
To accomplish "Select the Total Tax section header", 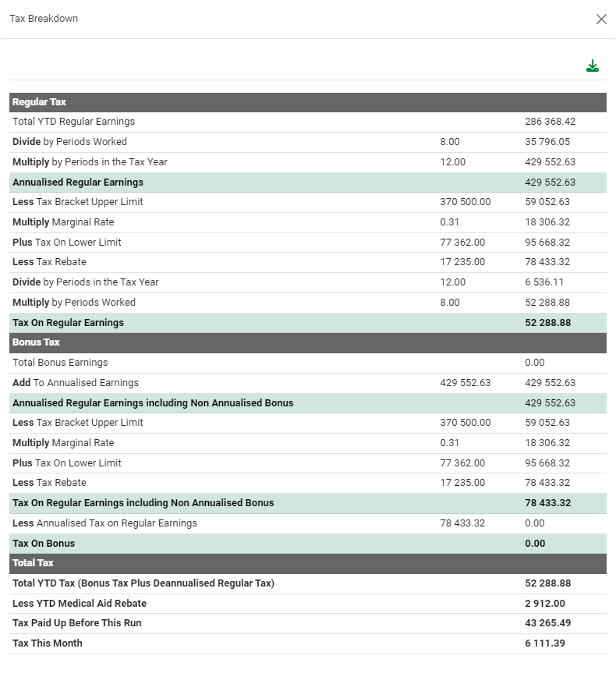I will point(34,563).
